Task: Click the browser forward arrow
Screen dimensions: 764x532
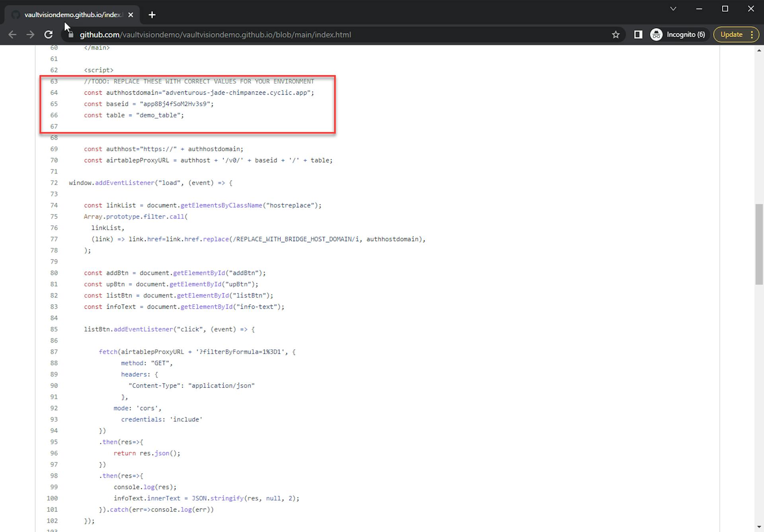Action: point(30,35)
